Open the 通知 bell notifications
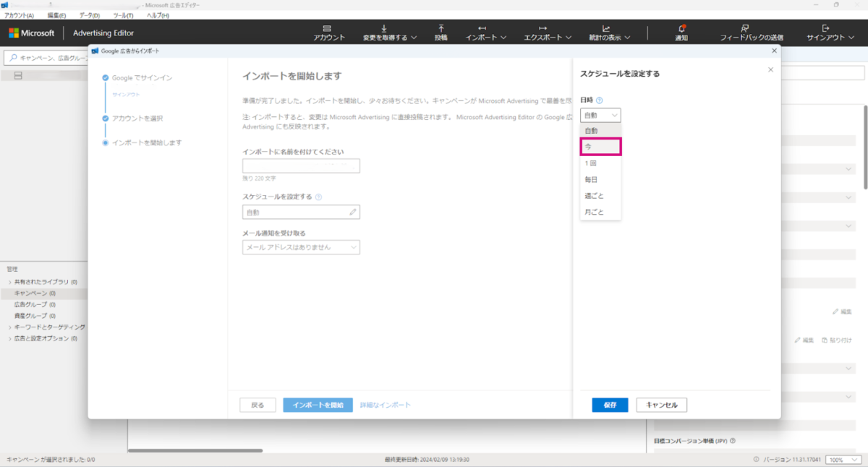Image resolution: width=868 pixels, height=467 pixels. click(x=681, y=33)
